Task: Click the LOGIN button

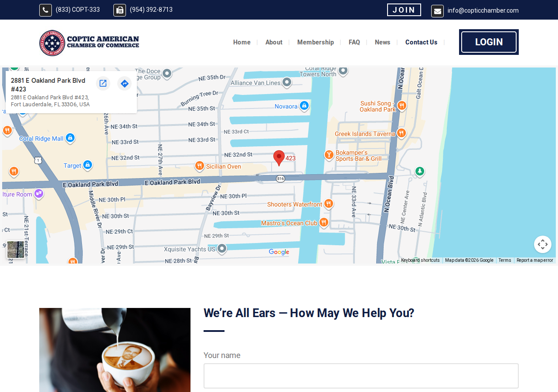Action: 489,42
